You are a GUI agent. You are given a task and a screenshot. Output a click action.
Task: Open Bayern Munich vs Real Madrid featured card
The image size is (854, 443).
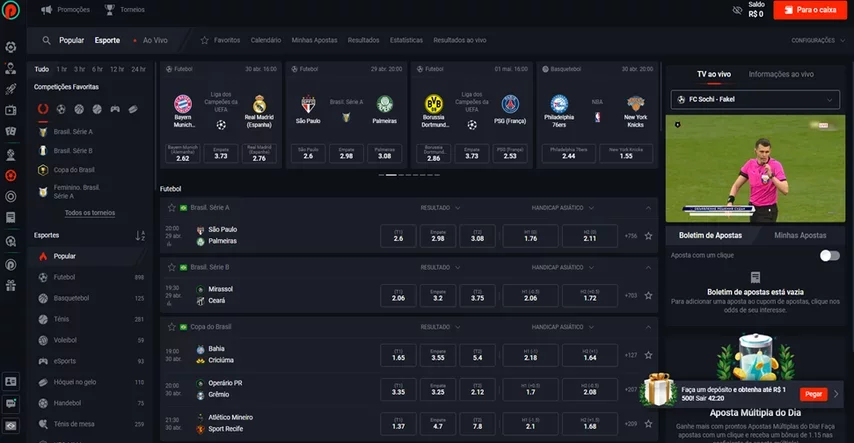pyautogui.click(x=221, y=114)
